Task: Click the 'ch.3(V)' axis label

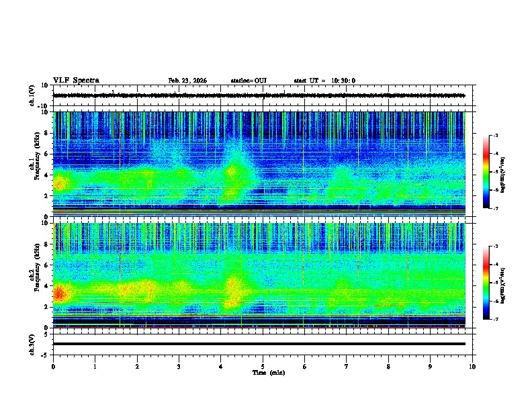Action: coord(32,345)
